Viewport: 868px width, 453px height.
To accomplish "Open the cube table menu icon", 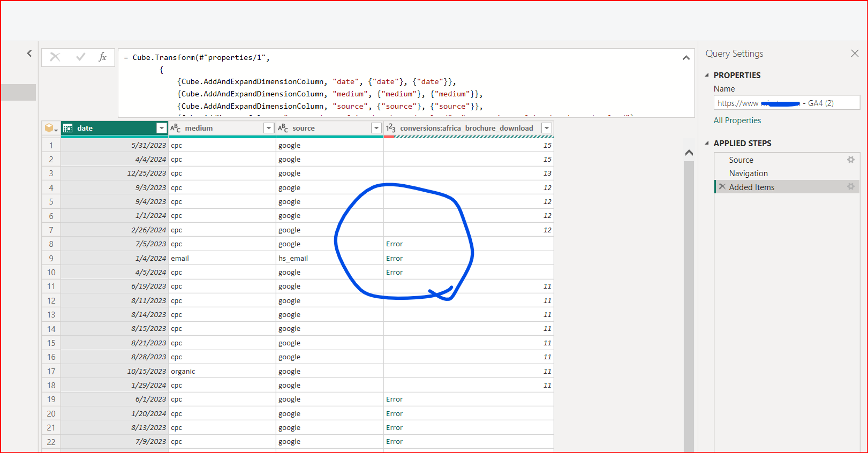I will tap(51, 128).
